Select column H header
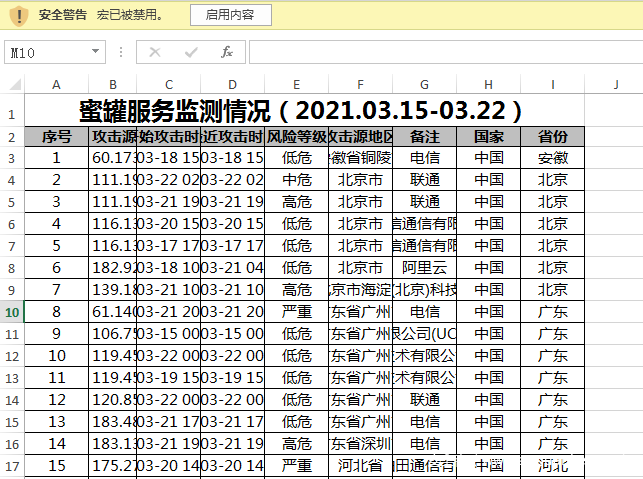 tap(488, 84)
